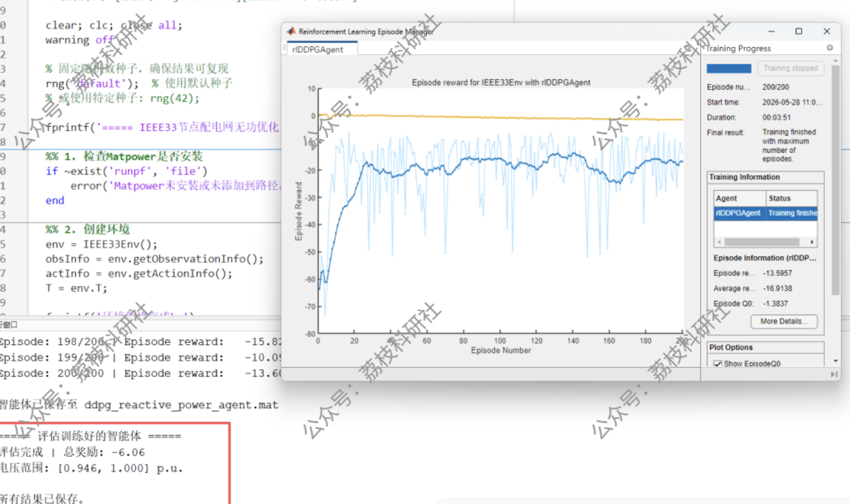850x504 pixels.
Task: Open the Training Progress panel options circle icon
Action: click(830, 48)
